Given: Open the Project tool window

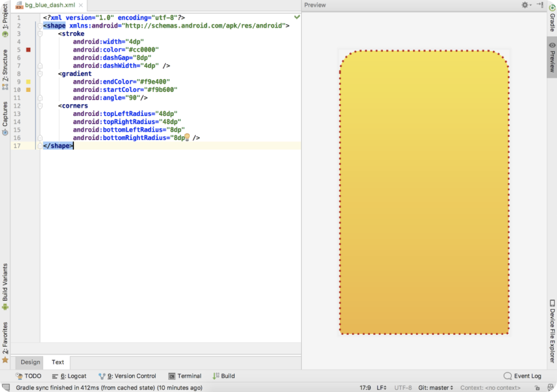Looking at the screenshot, I should coord(5,20).
